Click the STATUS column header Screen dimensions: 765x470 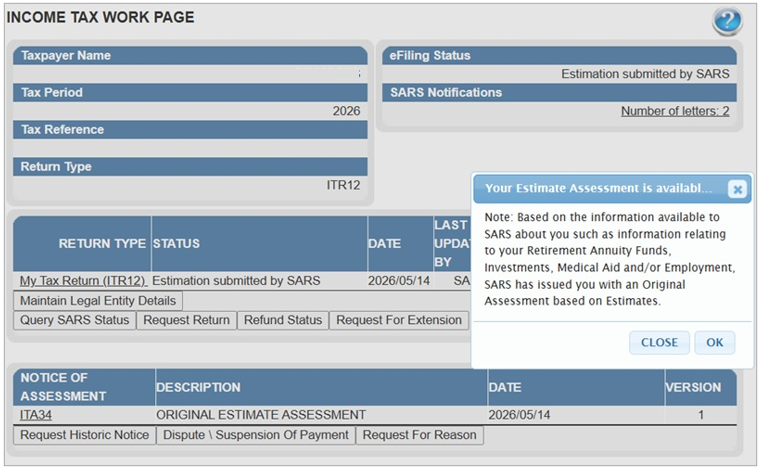(x=259, y=244)
